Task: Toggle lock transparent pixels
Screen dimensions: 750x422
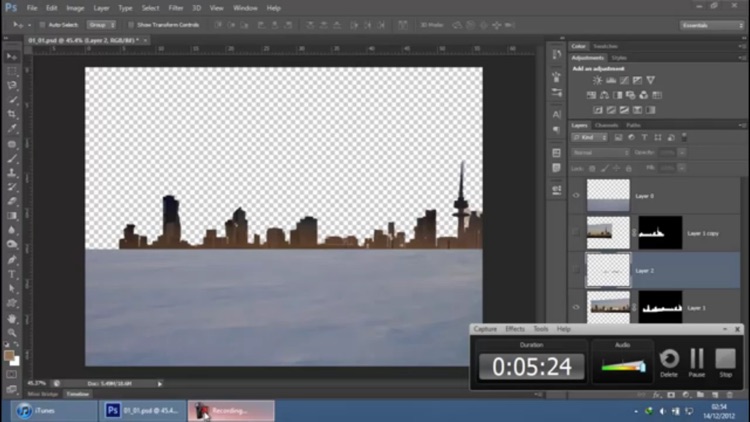Action: tap(592, 168)
